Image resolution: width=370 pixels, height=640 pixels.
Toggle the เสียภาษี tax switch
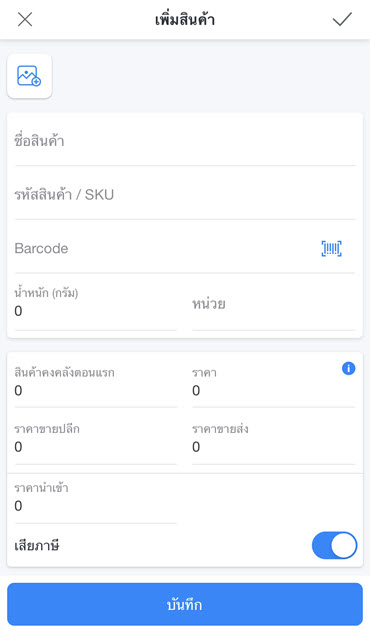click(335, 545)
